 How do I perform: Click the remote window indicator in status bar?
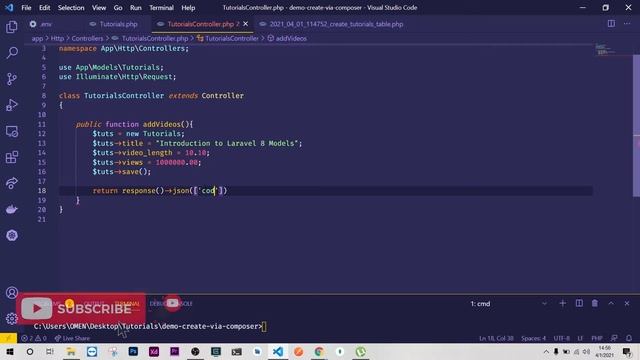pyautogui.click(x=8, y=338)
